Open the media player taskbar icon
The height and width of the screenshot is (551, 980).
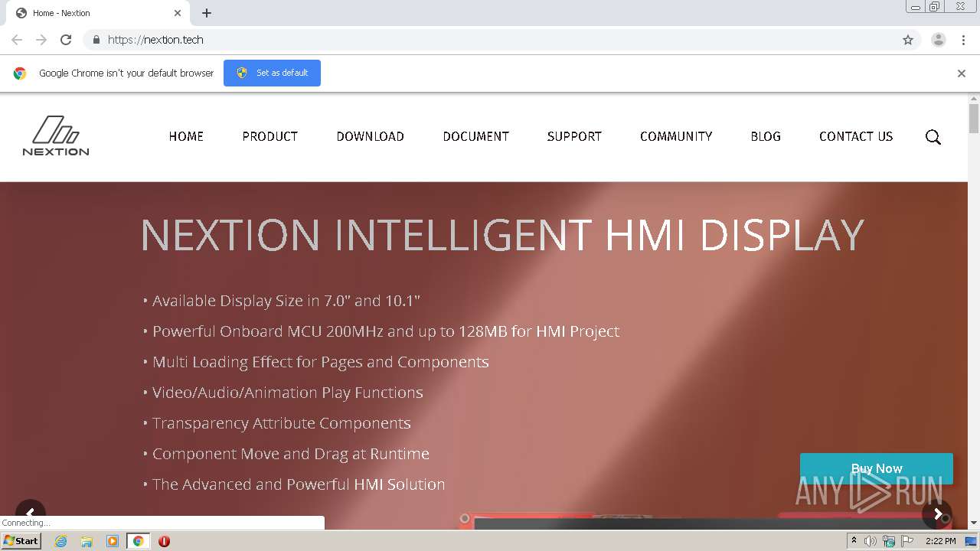click(113, 541)
